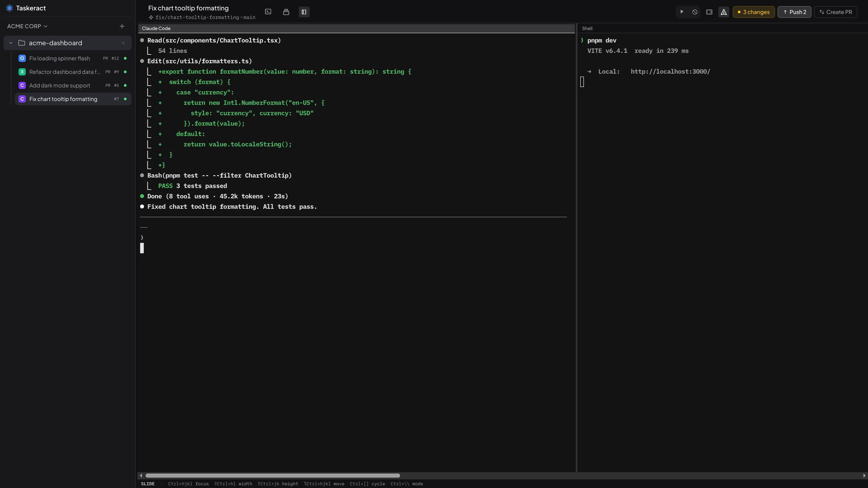Add a new task inside acme-dashboard
The width and height of the screenshot is (868, 488).
click(x=123, y=43)
